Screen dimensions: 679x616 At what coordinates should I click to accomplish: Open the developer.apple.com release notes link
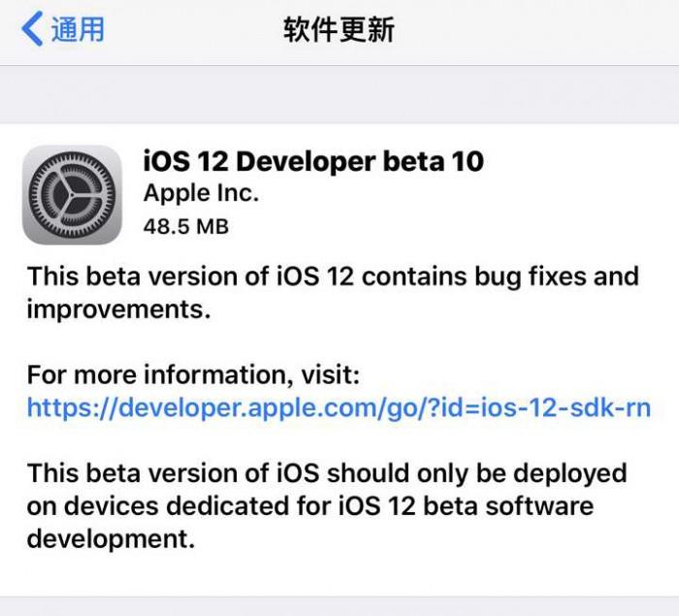point(339,407)
